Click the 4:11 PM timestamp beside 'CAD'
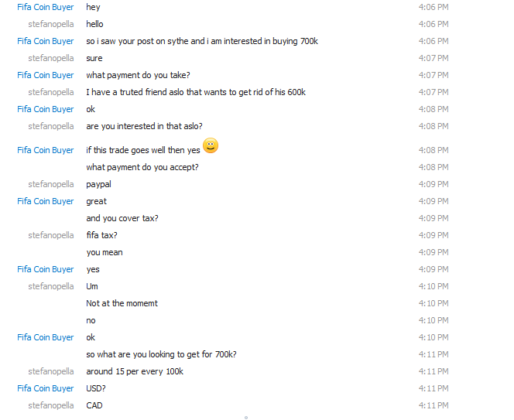Image resolution: width=514 pixels, height=420 pixels. [433, 405]
